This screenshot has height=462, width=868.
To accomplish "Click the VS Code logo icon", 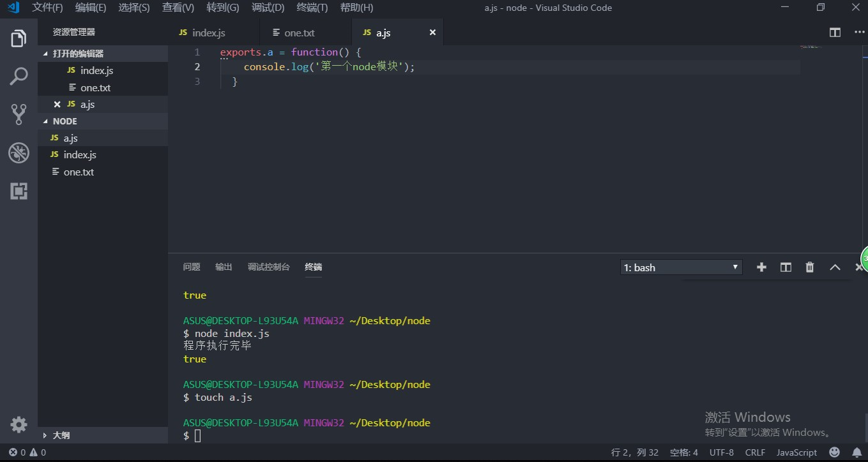I will [x=13, y=8].
